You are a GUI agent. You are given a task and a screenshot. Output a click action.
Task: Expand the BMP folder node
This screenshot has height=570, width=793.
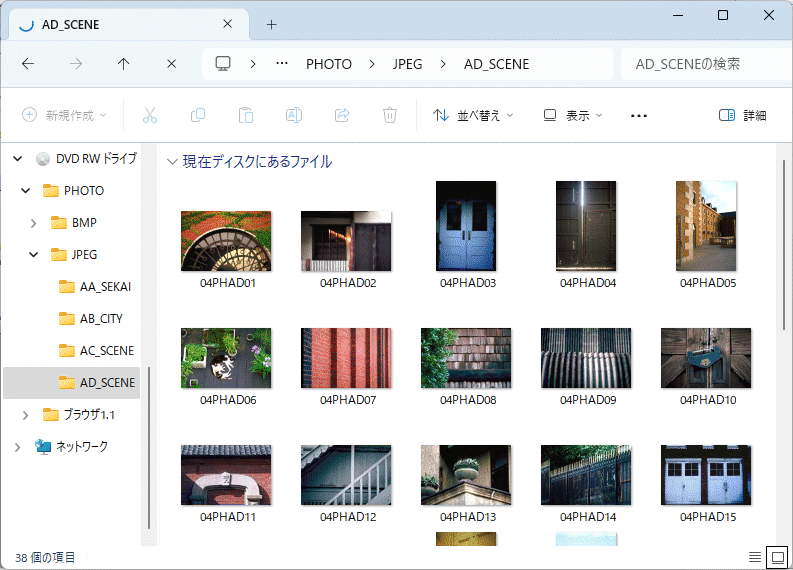tap(33, 223)
